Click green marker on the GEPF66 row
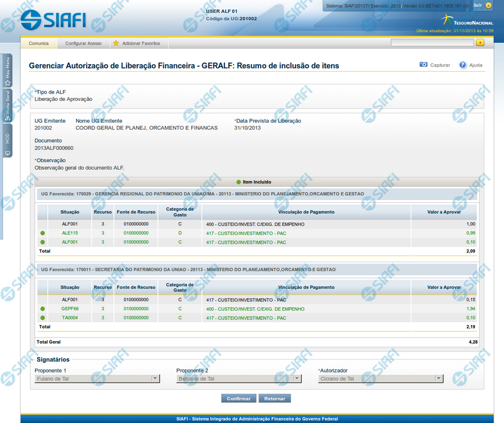504x423 pixels. (x=42, y=309)
